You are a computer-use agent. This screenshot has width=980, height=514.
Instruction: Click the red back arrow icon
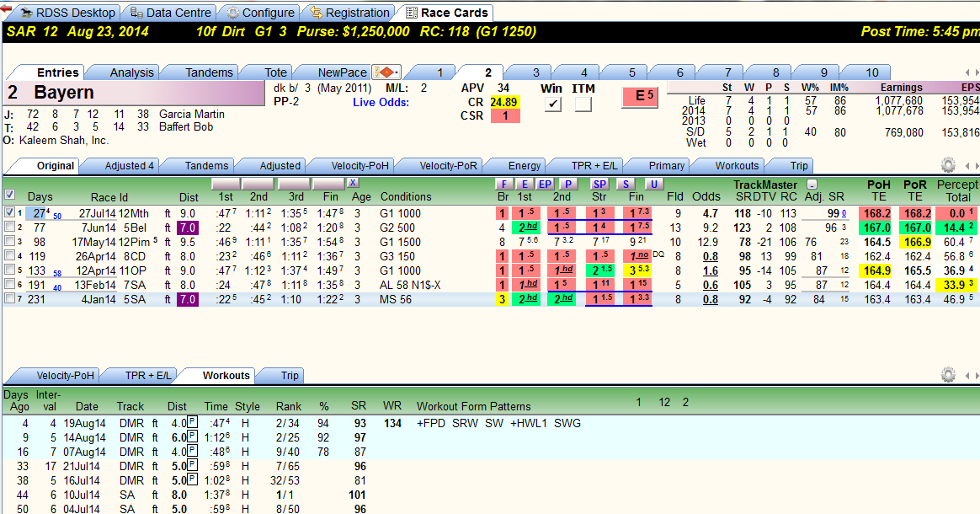pos(6,8)
